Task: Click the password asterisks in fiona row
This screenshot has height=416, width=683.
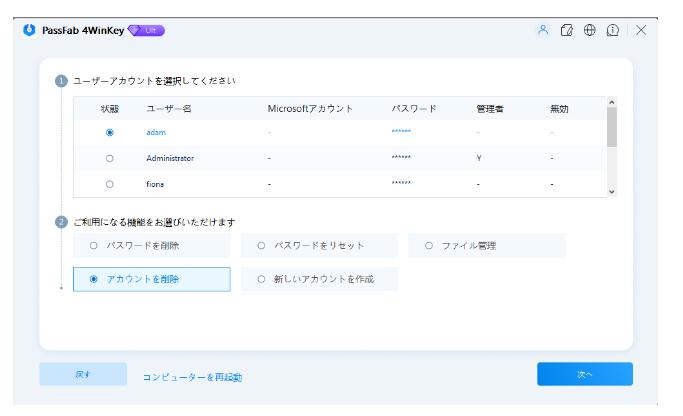Action: (401, 183)
